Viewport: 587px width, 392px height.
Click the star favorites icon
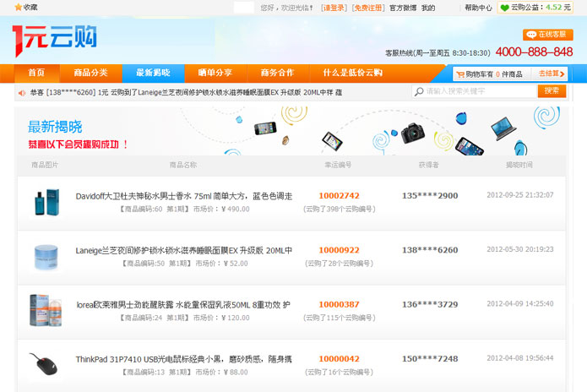(x=18, y=7)
